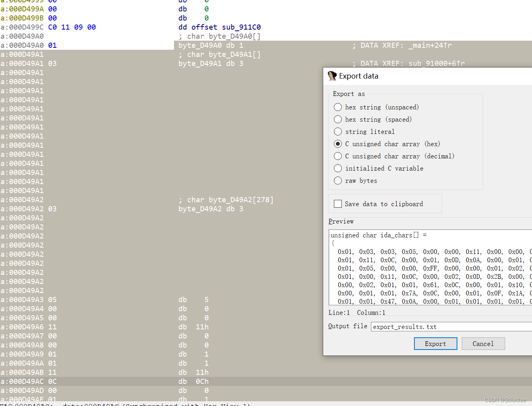
Task: Focus the Output file input field
Action: click(x=451, y=327)
